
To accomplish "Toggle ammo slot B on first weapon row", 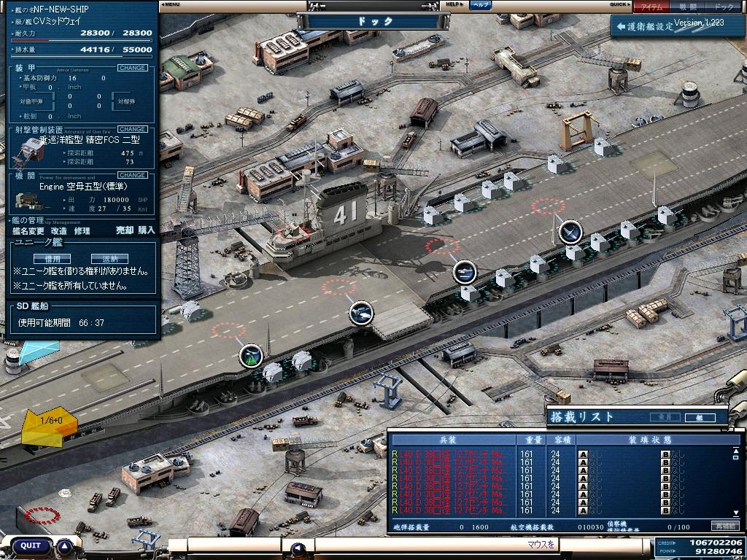I will pos(665,454).
